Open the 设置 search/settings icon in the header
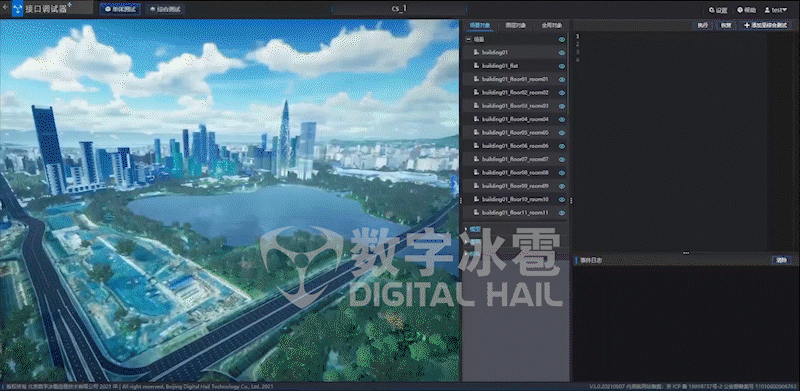Viewport: 800px width, 391px height. [x=711, y=10]
